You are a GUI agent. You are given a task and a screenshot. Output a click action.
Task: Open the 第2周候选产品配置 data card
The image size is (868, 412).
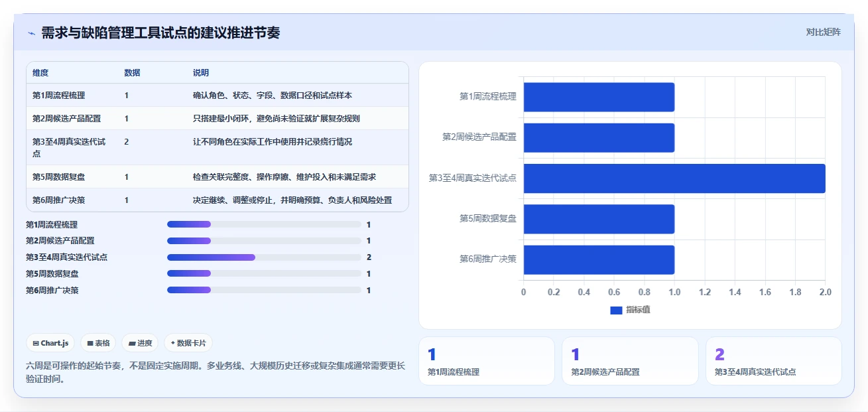(x=630, y=361)
